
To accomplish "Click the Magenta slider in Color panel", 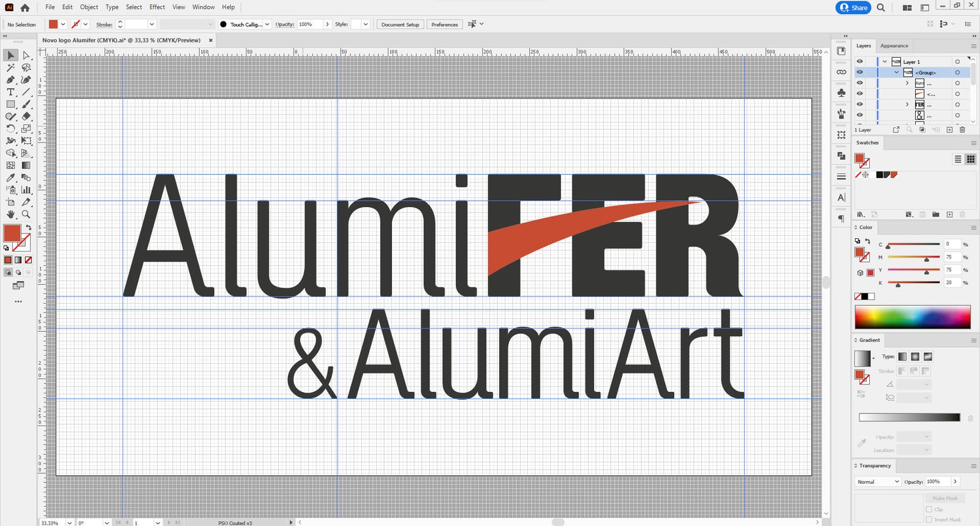I will tap(913, 257).
